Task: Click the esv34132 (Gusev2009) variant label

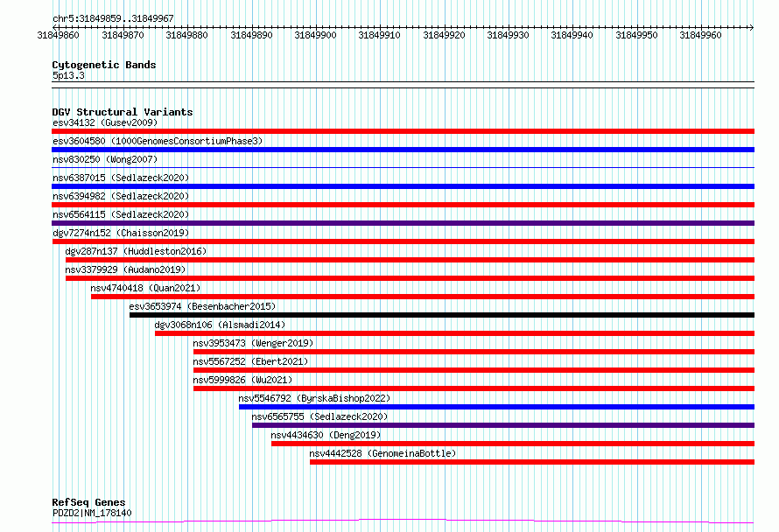Action: tap(105, 122)
